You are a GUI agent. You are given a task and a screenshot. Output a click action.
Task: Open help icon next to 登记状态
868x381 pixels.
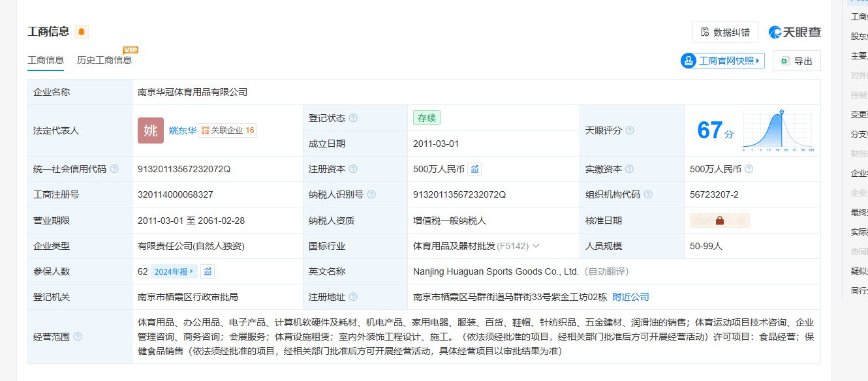pyautogui.click(x=353, y=118)
